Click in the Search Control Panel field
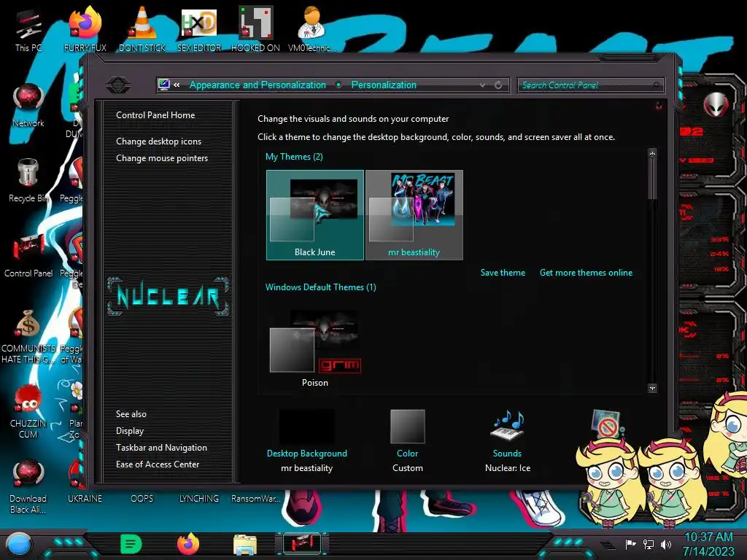 click(x=590, y=85)
